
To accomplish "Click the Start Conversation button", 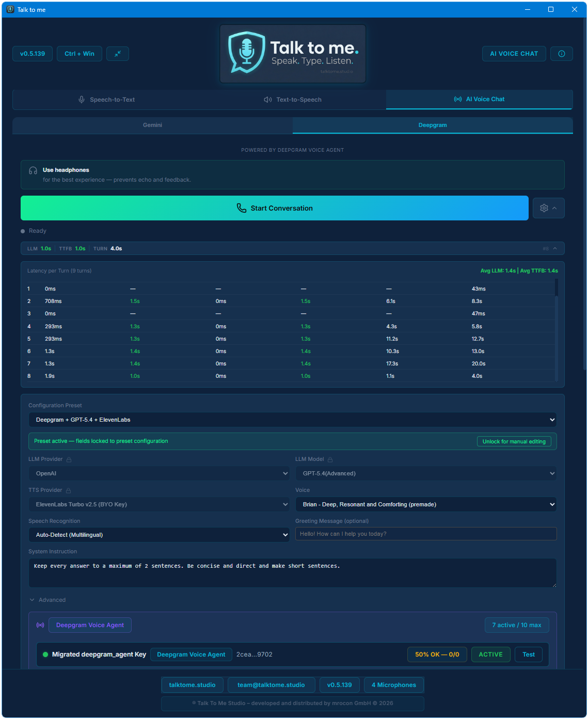I will click(x=275, y=208).
